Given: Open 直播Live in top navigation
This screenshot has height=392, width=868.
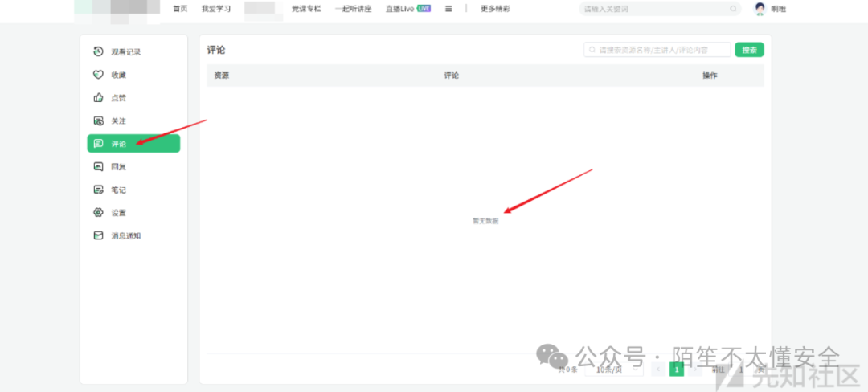Looking at the screenshot, I should point(400,9).
